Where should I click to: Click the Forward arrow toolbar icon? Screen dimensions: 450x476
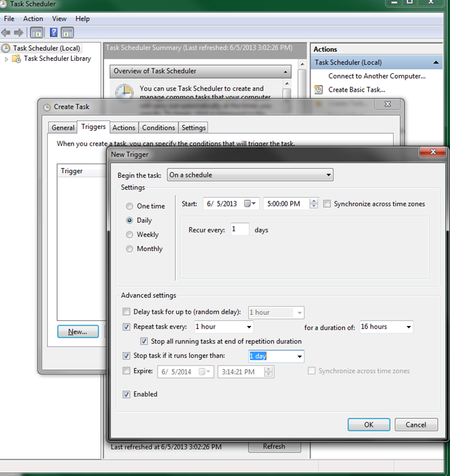19,33
